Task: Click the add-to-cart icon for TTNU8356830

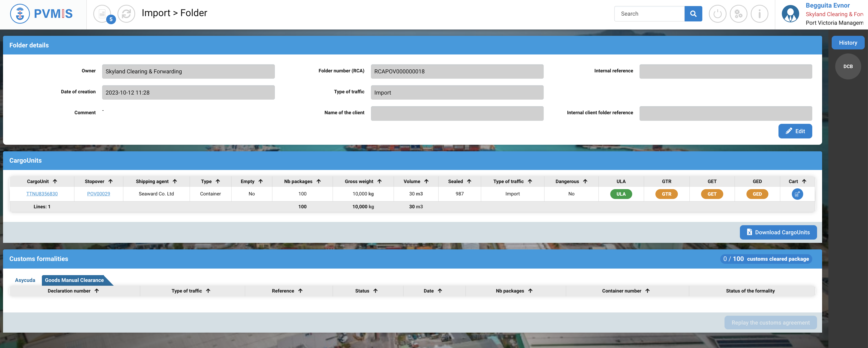Action: coord(797,194)
